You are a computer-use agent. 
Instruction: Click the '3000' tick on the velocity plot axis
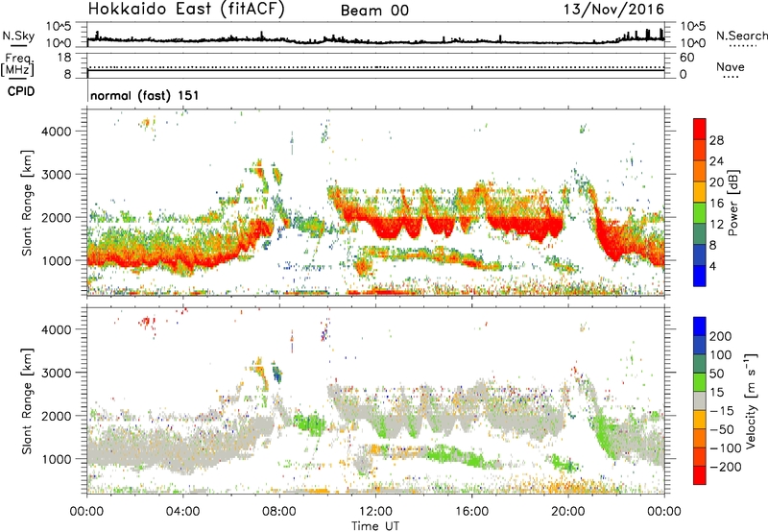click(x=57, y=373)
